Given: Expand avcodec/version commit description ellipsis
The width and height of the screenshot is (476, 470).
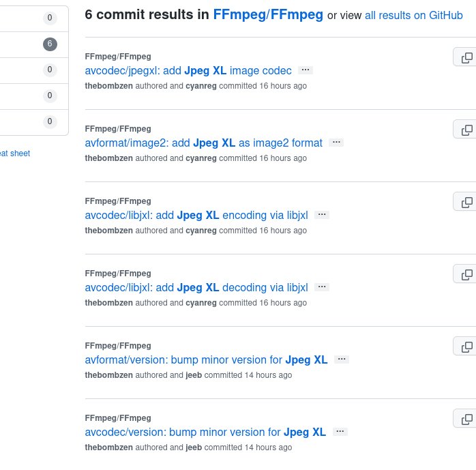Looking at the screenshot, I should (340, 432).
